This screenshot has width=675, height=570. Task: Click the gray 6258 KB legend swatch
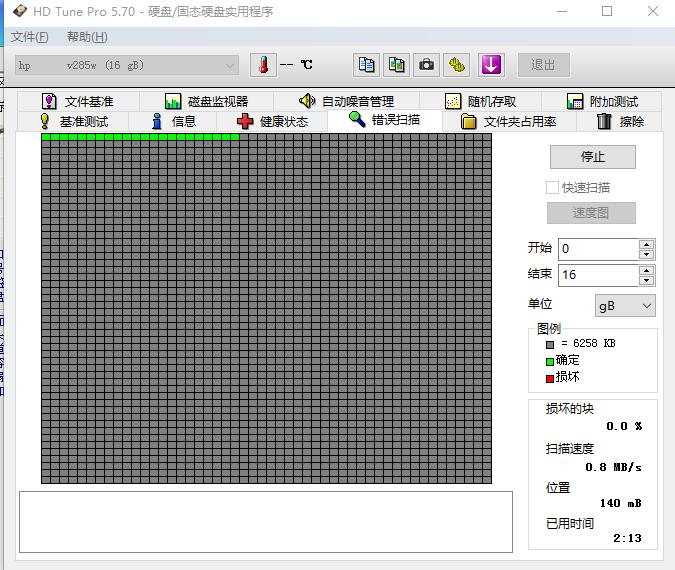tap(550, 344)
